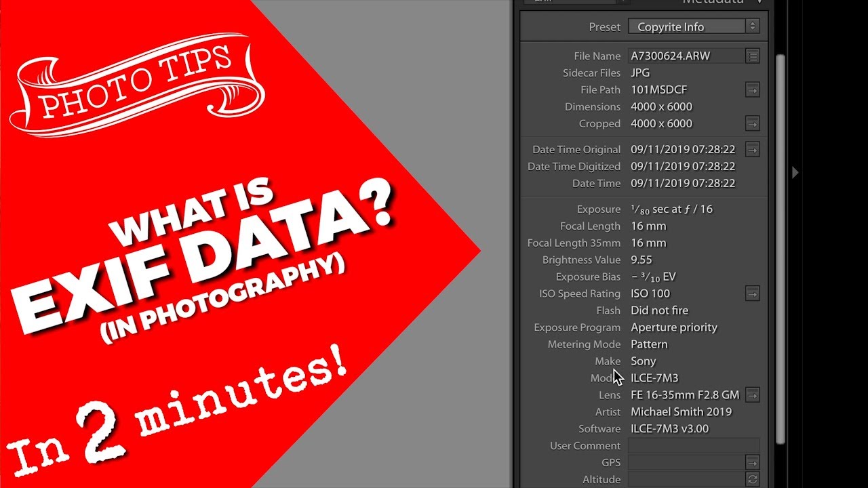The width and height of the screenshot is (868, 488).
Task: Click the Exposure Bias label
Action: tap(588, 277)
